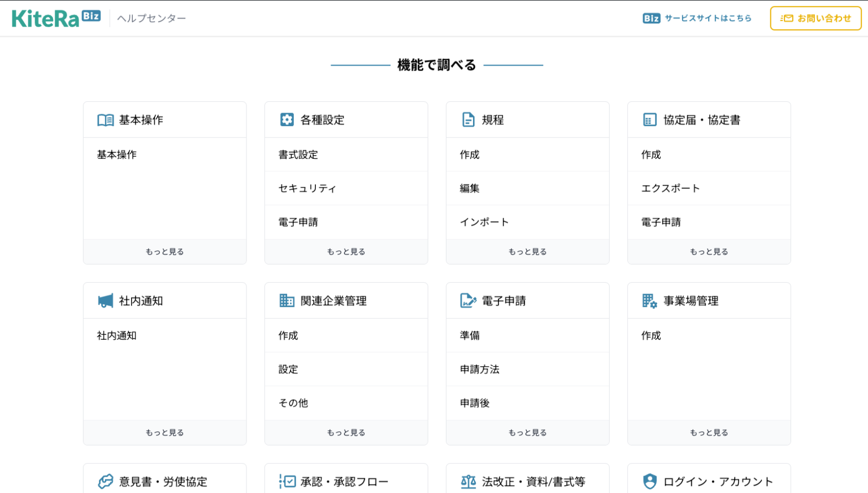This screenshot has height=493, width=868.
Task: Open エクスポート under 協定届・協定書
Action: coord(671,188)
